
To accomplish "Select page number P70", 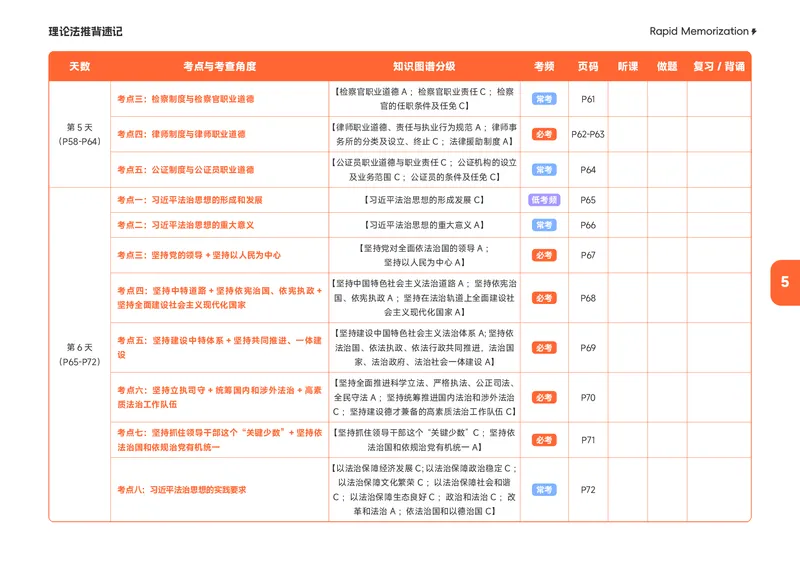I will [x=588, y=397].
